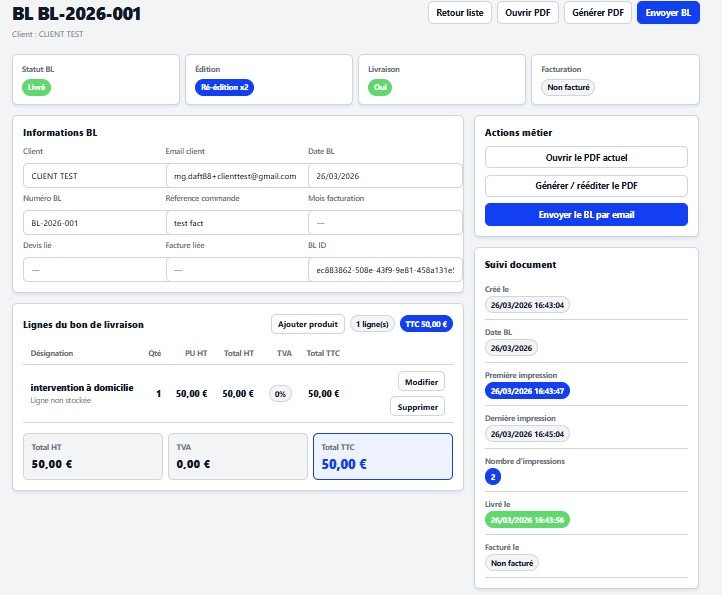Click the Ré-édition x2 badge
Screen dimensions: 722x595
(224, 87)
